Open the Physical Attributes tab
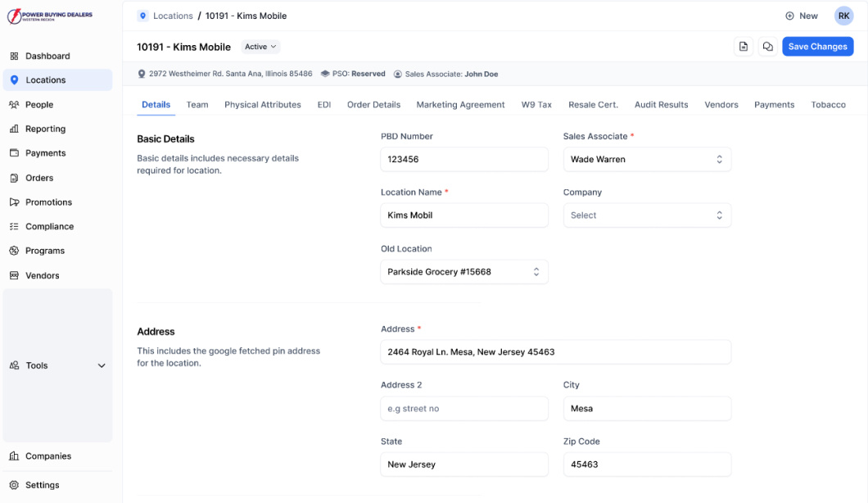This screenshot has width=868, height=503. 262,105
